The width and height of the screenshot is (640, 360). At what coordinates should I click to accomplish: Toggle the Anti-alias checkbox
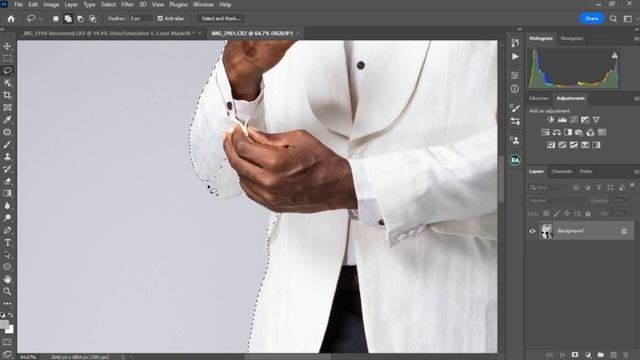tap(160, 19)
